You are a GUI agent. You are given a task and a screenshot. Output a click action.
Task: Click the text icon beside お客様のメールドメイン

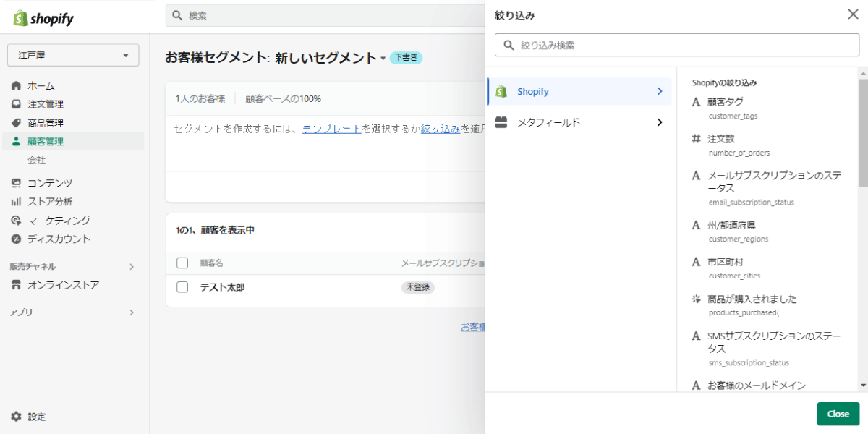coord(696,386)
